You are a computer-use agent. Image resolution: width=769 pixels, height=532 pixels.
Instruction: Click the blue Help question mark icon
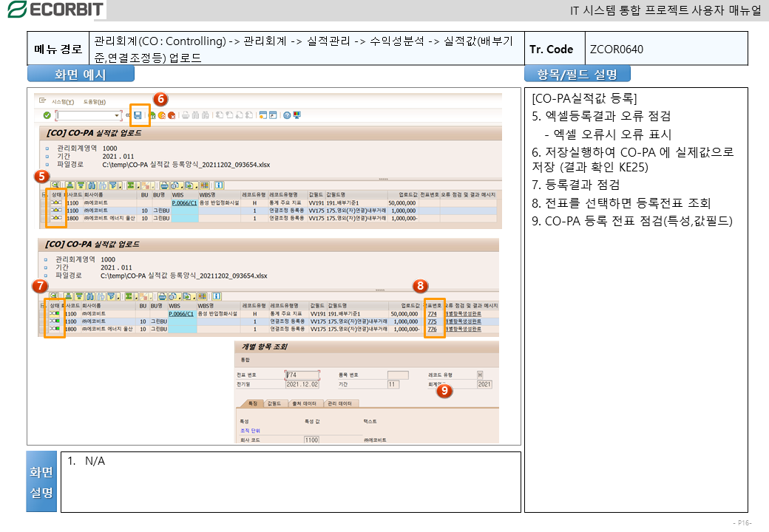click(x=287, y=115)
